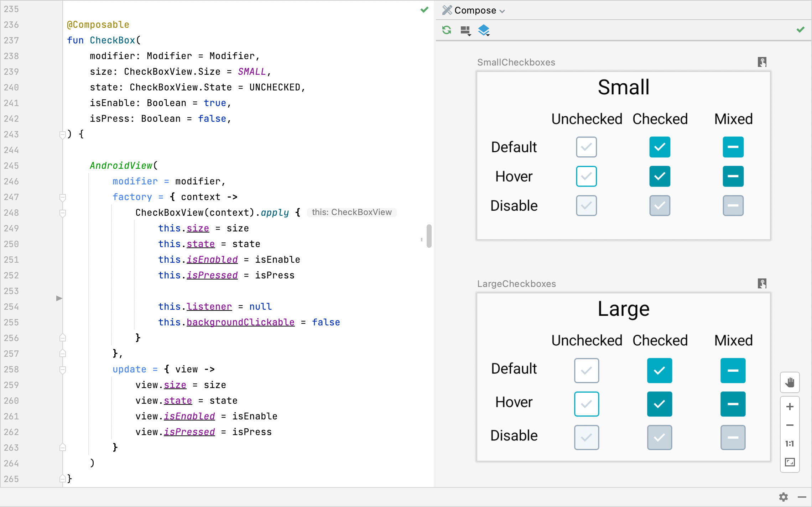Click the Small Hover Checked checkbox
Viewport: 812px width, 507px height.
(660, 176)
